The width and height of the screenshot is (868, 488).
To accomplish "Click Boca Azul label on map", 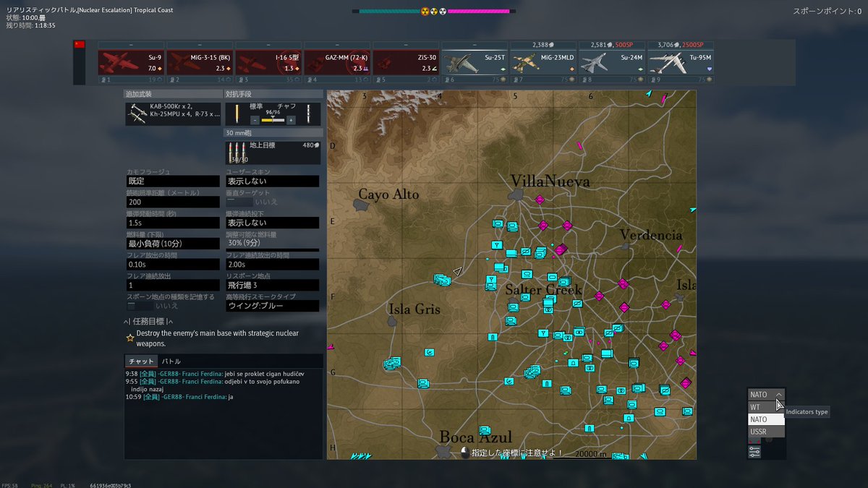I will click(475, 437).
